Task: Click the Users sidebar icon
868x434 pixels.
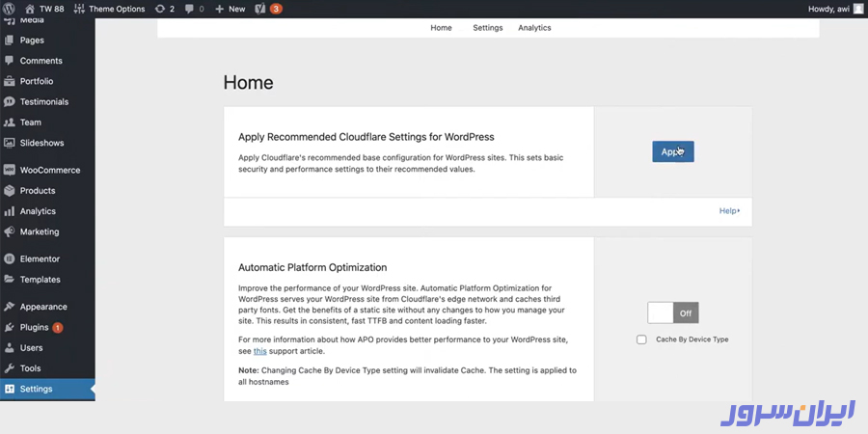Action: (x=9, y=347)
